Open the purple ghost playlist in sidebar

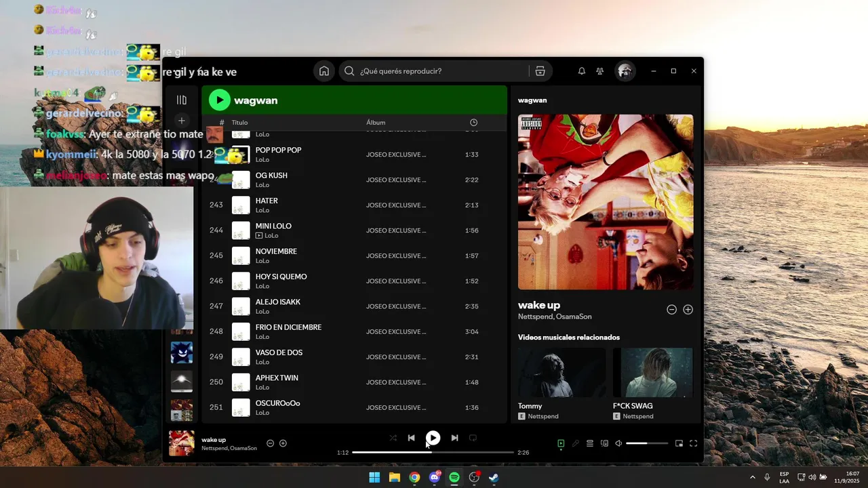[181, 352]
